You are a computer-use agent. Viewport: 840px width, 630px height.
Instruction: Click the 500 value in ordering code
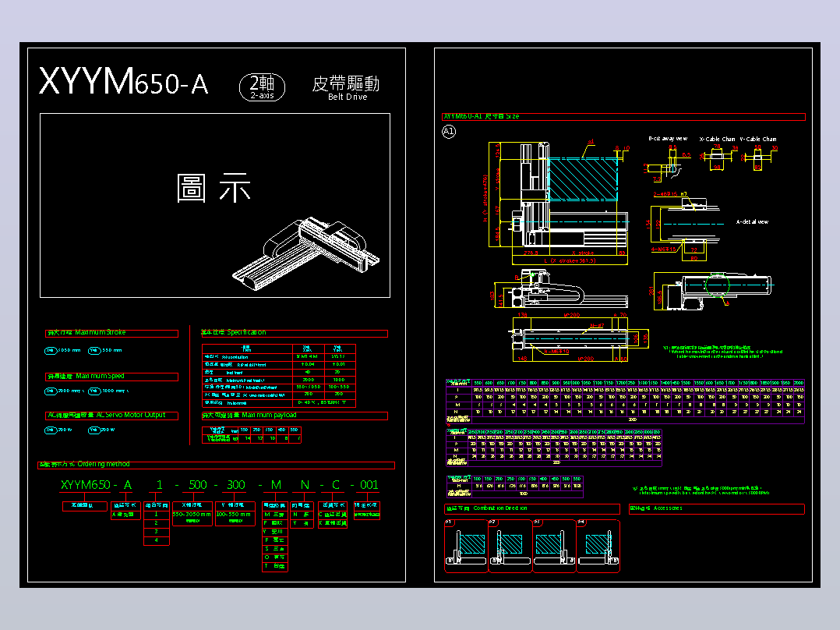[x=198, y=485]
